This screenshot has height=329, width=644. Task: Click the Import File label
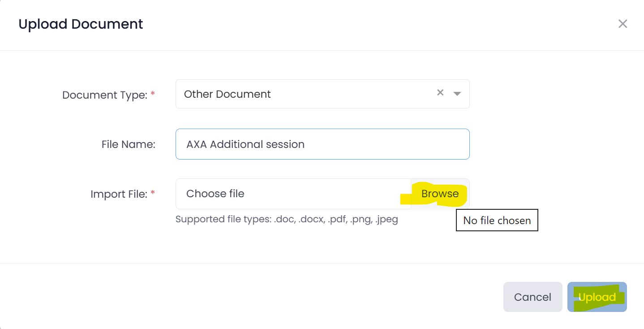point(119,194)
